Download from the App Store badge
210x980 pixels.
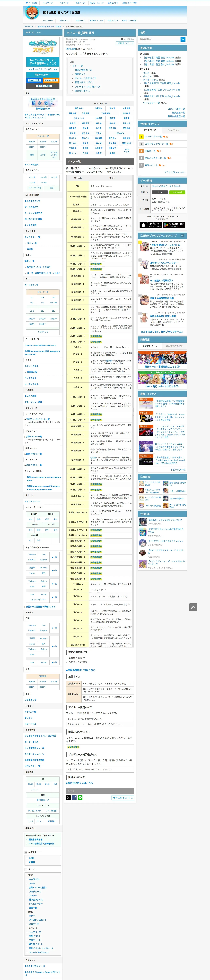(x=150, y=225)
